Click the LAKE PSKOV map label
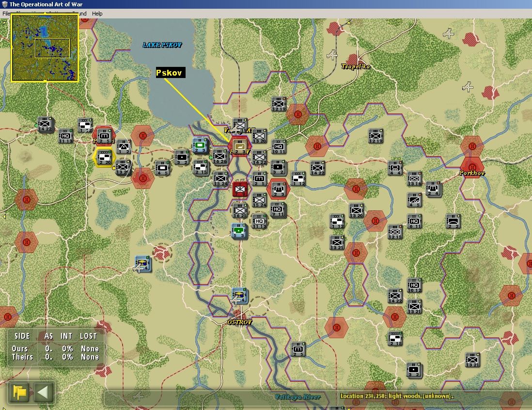532x410 pixels. click(162, 45)
